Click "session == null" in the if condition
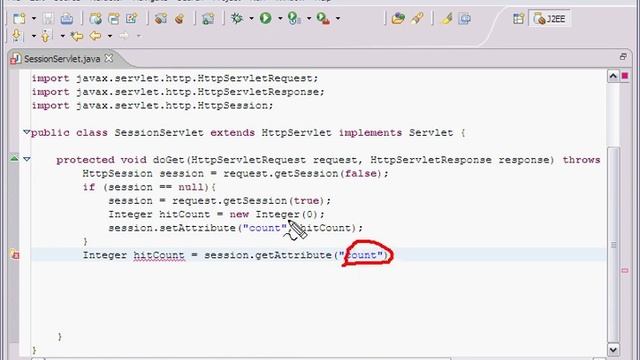The width and height of the screenshot is (640, 360). tap(156, 187)
